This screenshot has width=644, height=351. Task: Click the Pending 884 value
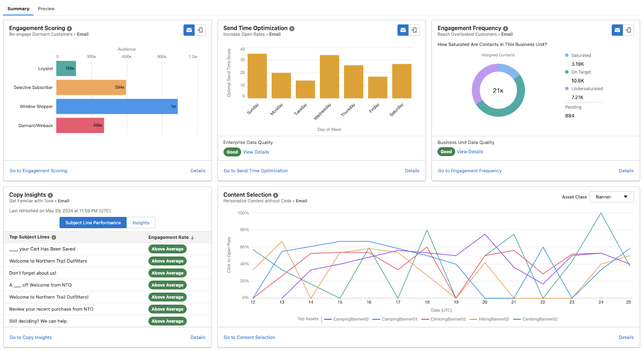tap(570, 116)
